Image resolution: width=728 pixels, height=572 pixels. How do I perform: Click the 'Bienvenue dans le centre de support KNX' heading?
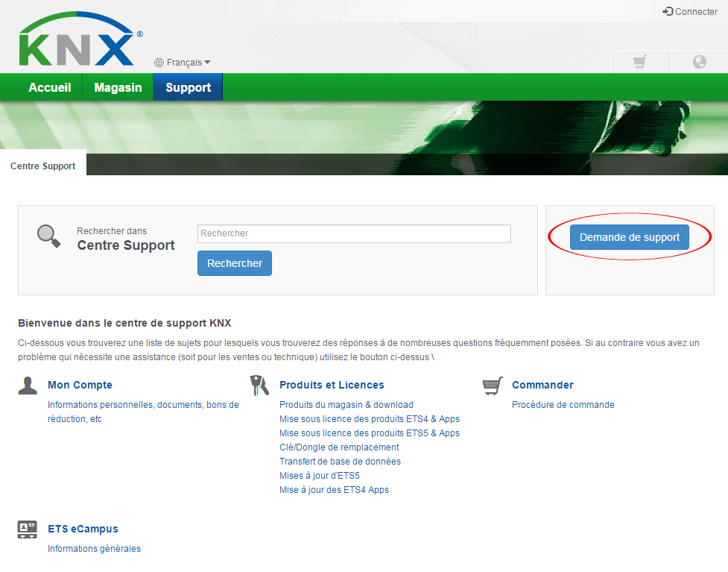[124, 324]
